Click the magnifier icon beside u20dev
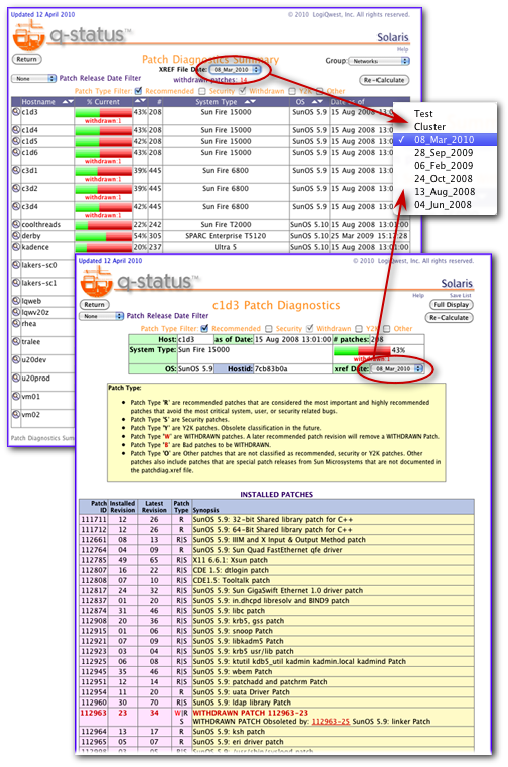The width and height of the screenshot is (508, 767). 16,360
